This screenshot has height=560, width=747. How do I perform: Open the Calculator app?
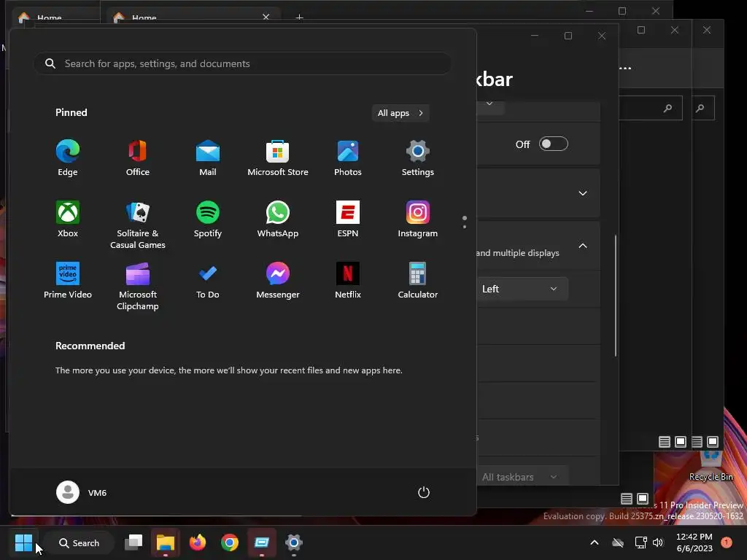[418, 281]
